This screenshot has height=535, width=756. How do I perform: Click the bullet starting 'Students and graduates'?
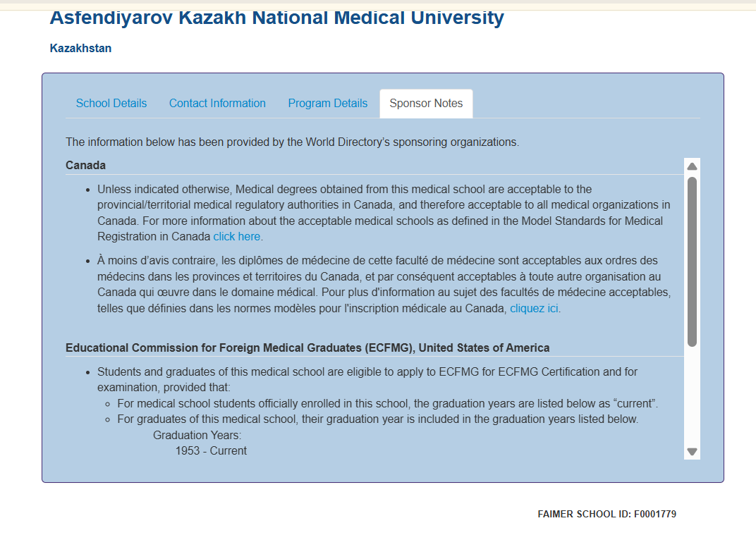pos(367,380)
